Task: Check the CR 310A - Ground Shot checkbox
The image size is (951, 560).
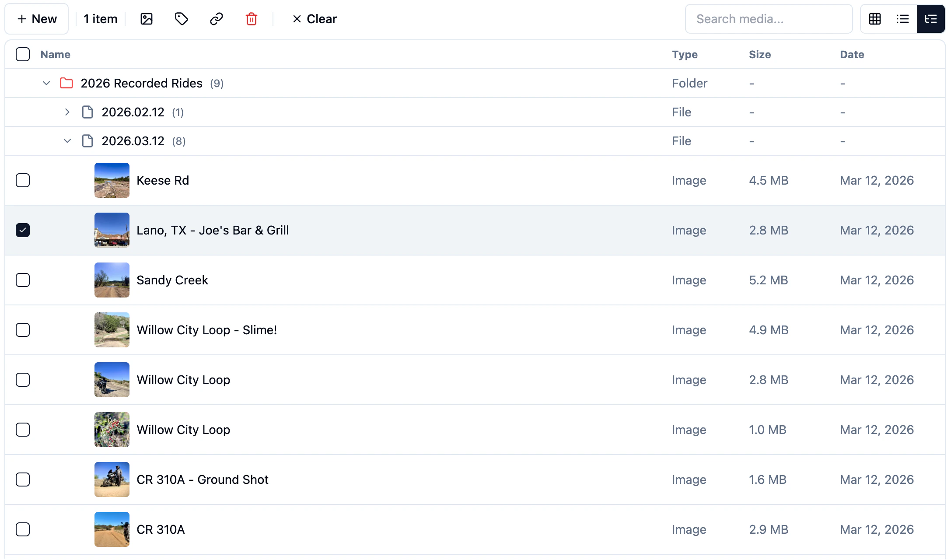Action: [23, 479]
